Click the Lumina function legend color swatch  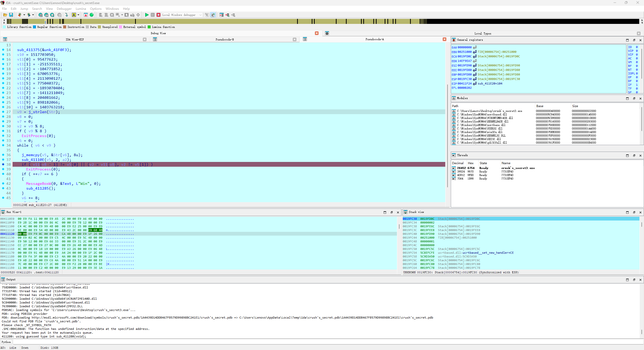tap(149, 27)
